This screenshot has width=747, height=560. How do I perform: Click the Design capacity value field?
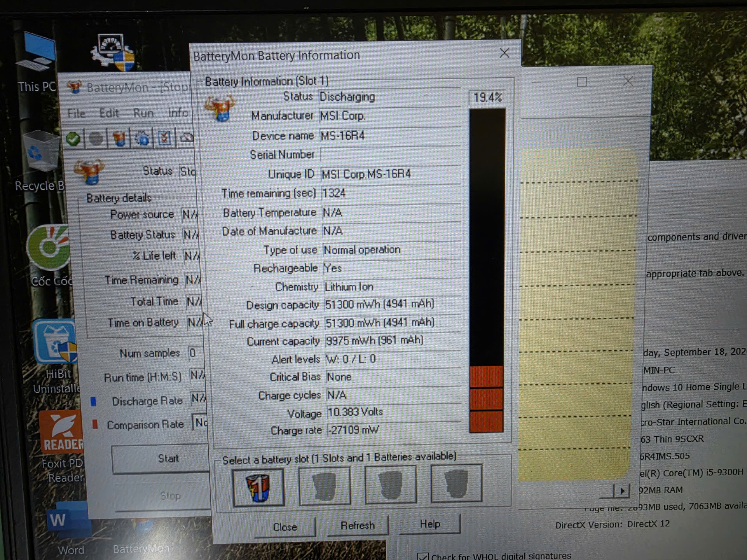[x=393, y=304]
